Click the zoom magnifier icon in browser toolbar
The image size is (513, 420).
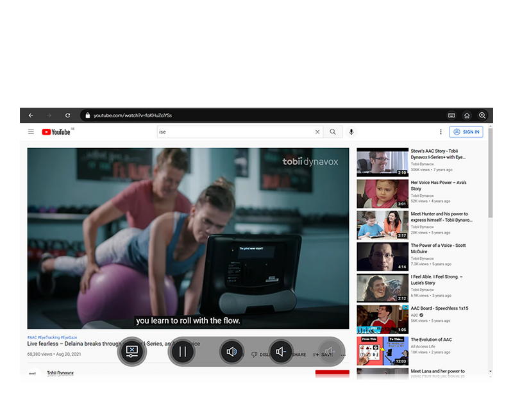pyautogui.click(x=482, y=115)
